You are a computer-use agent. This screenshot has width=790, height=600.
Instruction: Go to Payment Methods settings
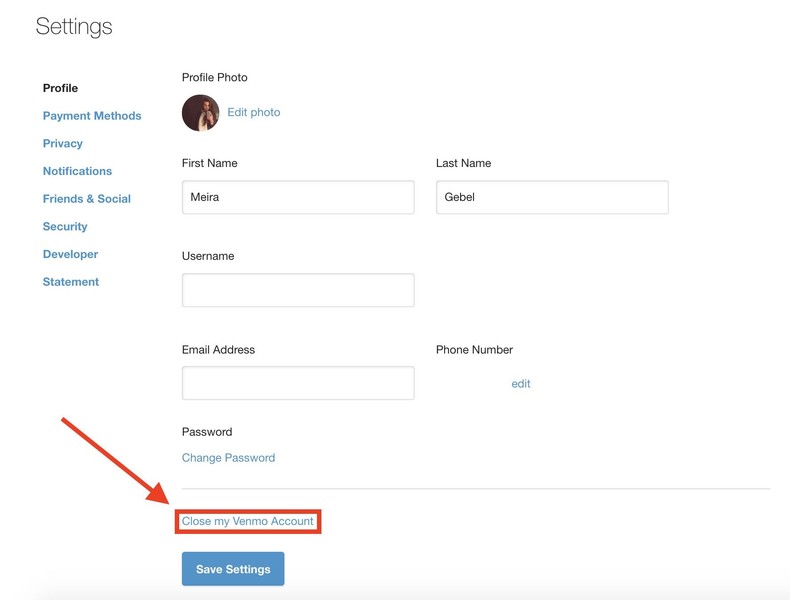pyautogui.click(x=92, y=116)
